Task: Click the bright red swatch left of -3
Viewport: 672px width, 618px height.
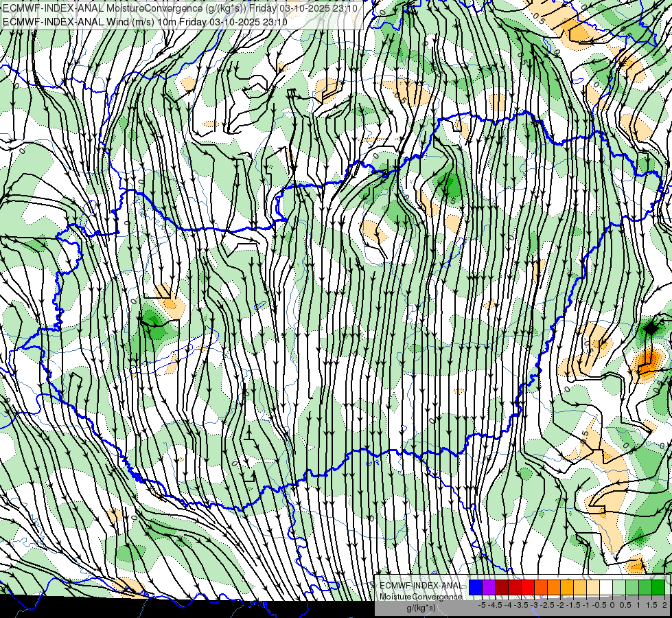Action: [x=528, y=587]
